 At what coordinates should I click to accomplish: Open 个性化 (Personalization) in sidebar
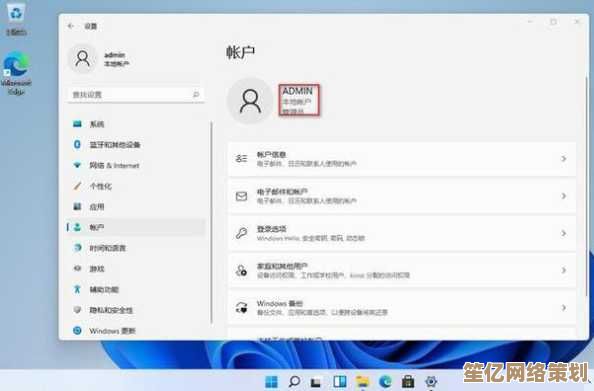(136, 186)
